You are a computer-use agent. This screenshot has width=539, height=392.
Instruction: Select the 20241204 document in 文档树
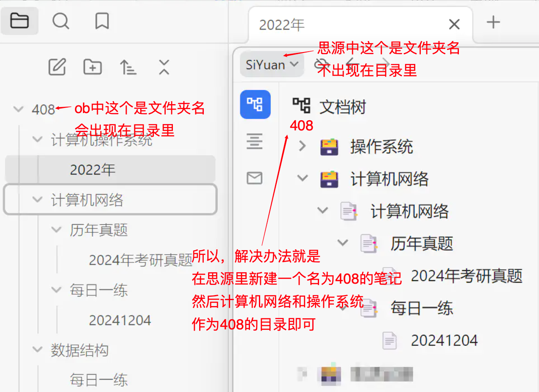coord(444,340)
